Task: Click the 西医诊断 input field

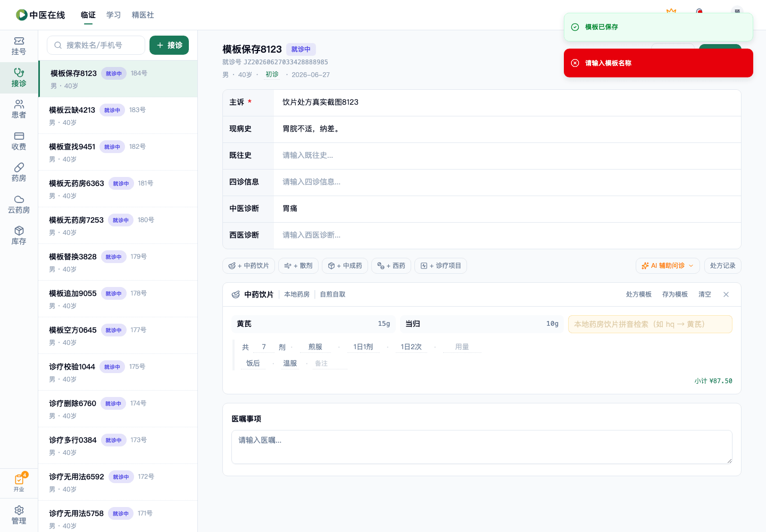Action: point(507,235)
